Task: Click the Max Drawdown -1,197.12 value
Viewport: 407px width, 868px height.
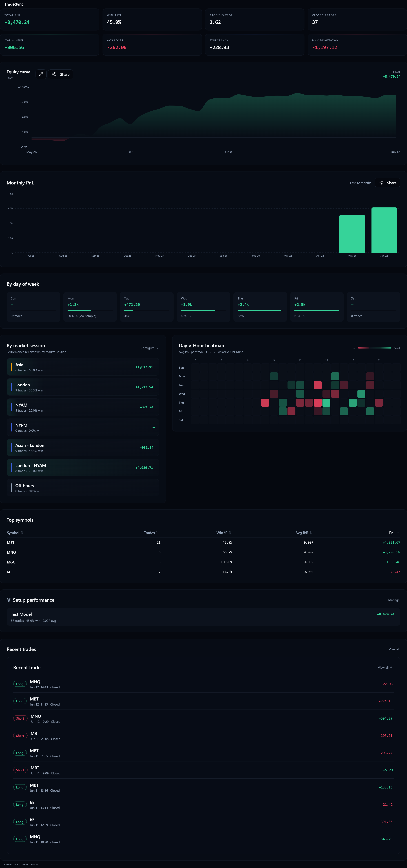Action: pos(324,48)
